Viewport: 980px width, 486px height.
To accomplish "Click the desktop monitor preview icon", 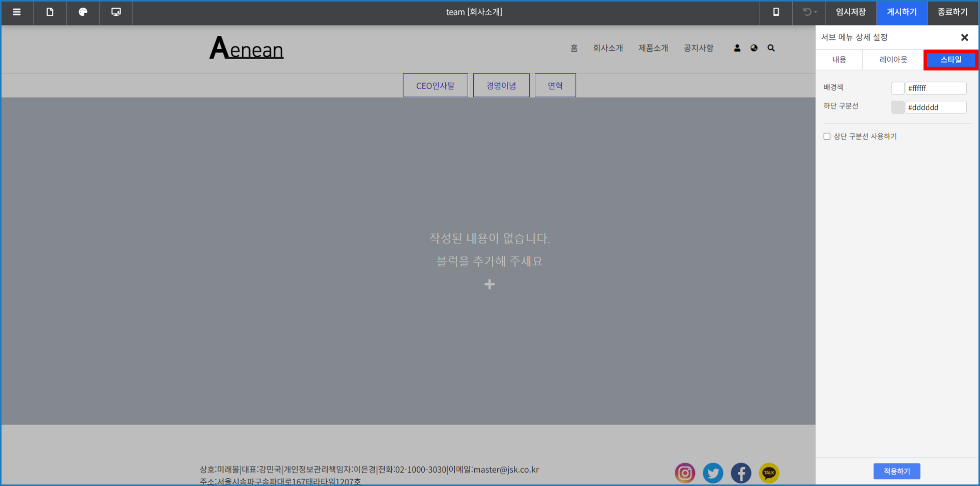I will coord(116,12).
